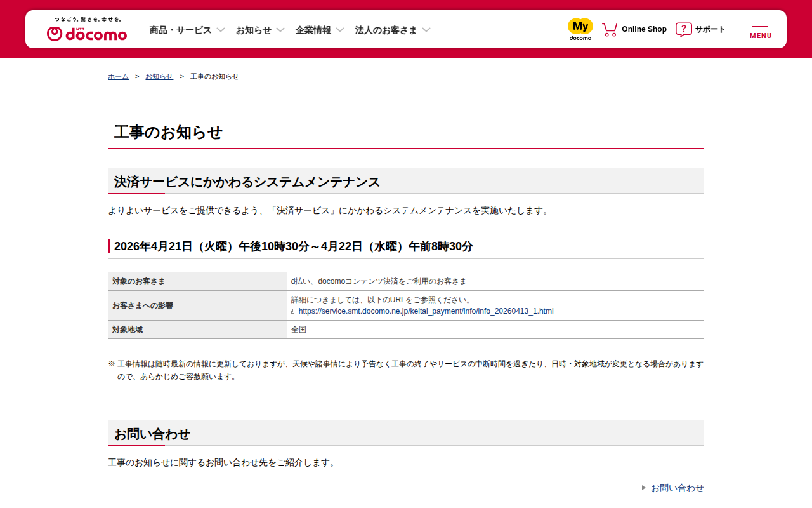Click the お知らせ breadcrumb link
Viewport: 812px width, 508px height.
click(x=159, y=76)
